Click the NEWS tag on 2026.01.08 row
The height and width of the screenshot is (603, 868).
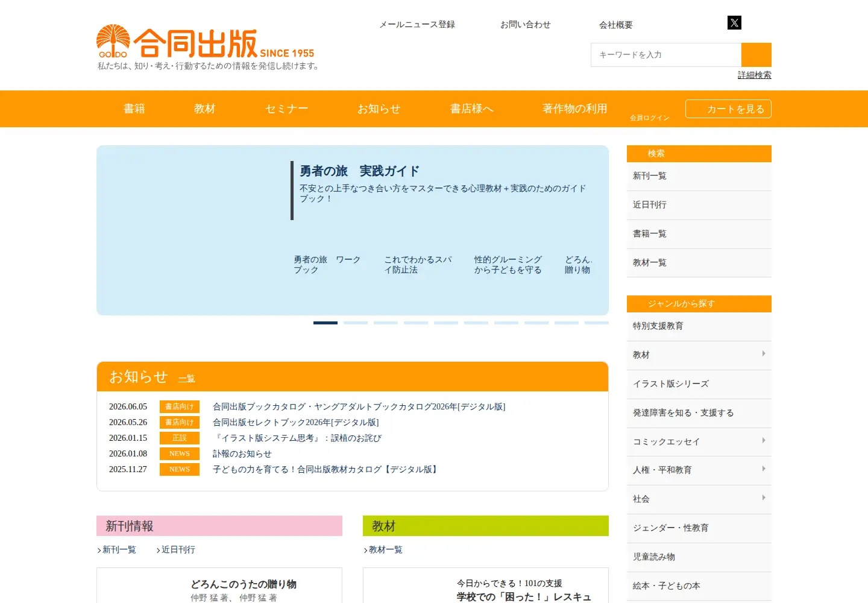[180, 454]
